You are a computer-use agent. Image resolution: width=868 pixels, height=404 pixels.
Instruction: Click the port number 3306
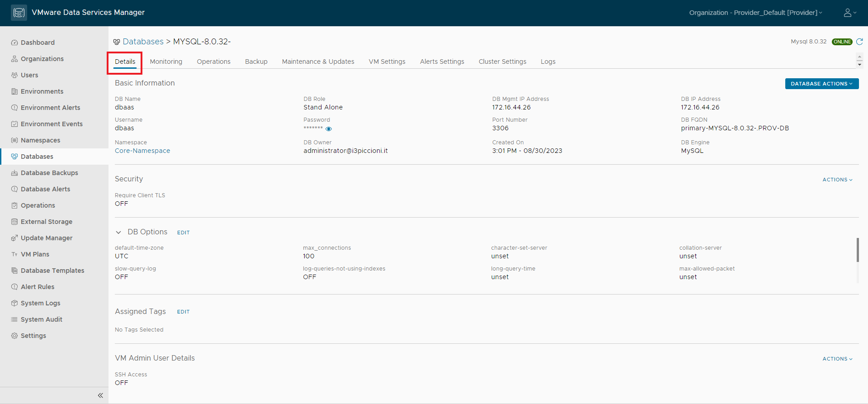pos(500,128)
